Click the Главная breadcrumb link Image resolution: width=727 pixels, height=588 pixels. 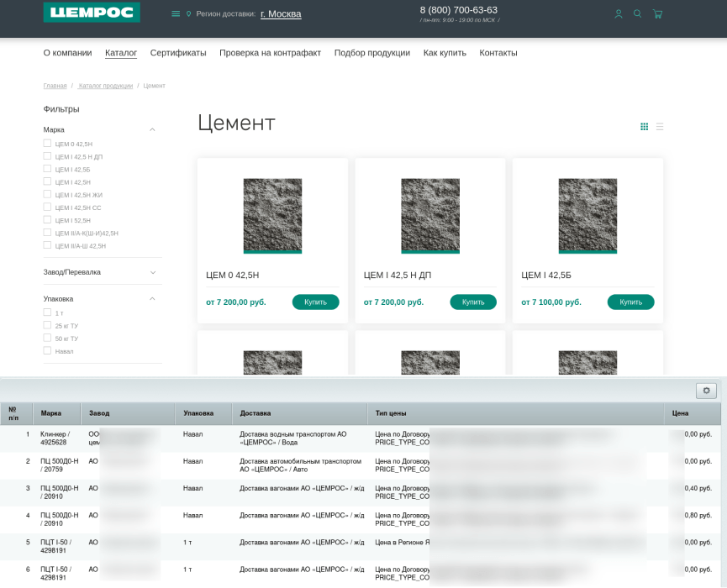click(55, 86)
